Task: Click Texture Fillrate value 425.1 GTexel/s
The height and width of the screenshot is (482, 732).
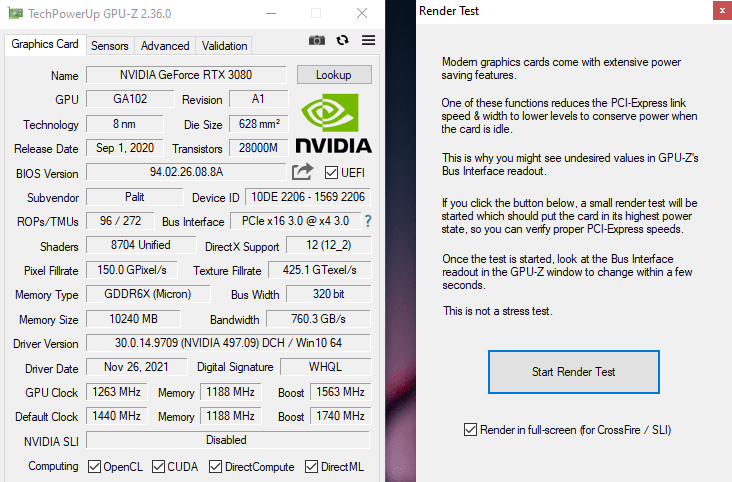Action: pyautogui.click(x=319, y=270)
